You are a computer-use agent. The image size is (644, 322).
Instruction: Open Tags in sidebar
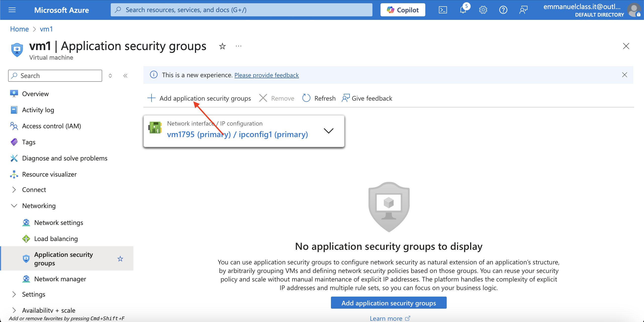(x=29, y=142)
